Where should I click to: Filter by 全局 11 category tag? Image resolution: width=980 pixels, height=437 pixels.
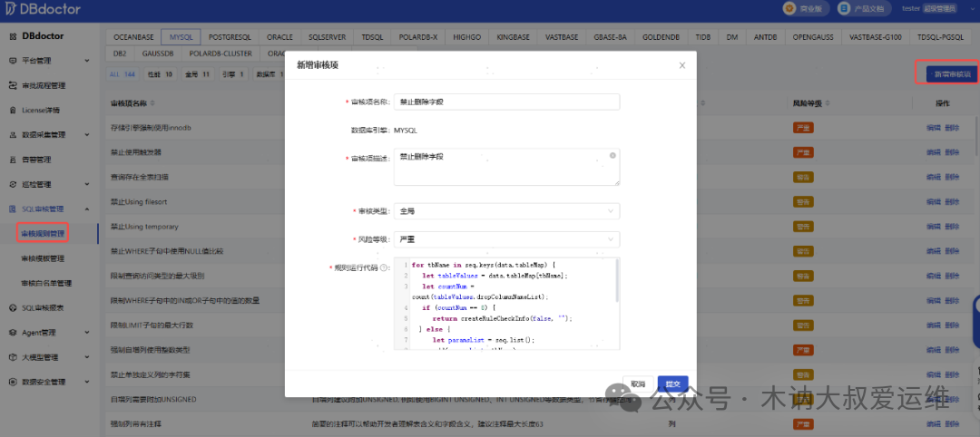198,74
